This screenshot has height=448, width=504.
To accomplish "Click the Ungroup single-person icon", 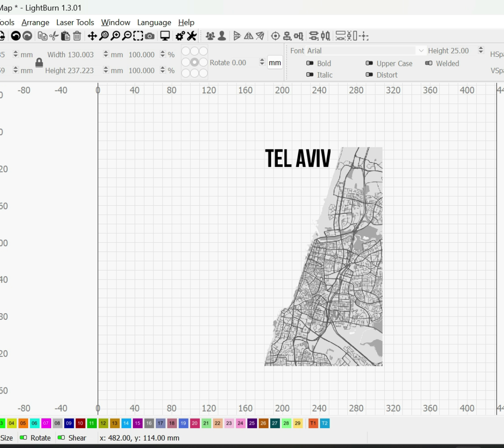I will pos(222,36).
